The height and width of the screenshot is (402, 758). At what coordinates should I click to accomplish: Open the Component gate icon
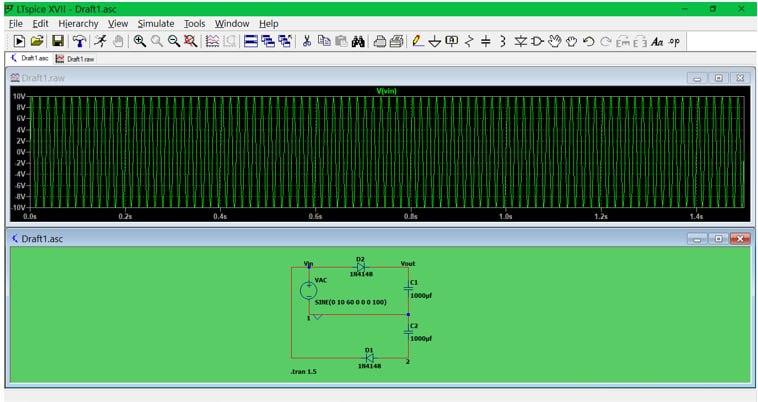coord(538,42)
